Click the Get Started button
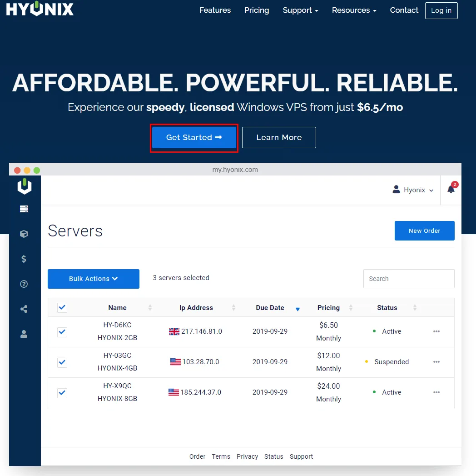This screenshot has height=476, width=476. click(x=194, y=138)
